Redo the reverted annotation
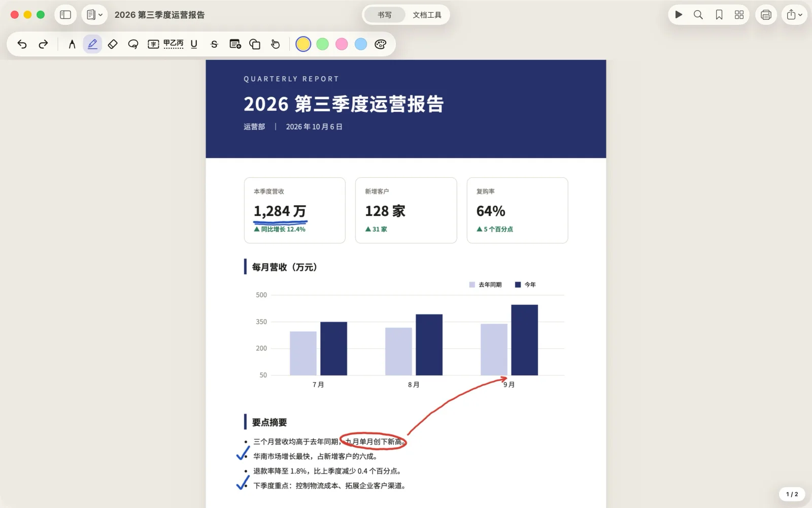 pyautogui.click(x=43, y=44)
